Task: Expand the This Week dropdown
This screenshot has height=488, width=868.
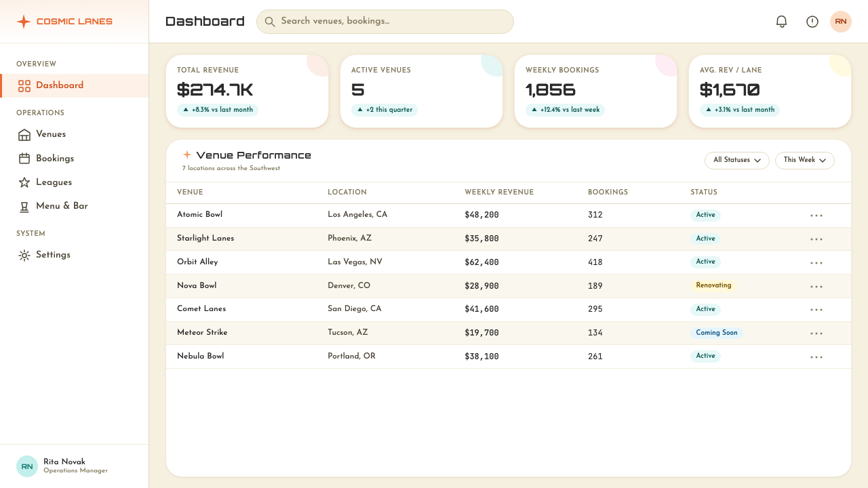Action: tap(805, 161)
